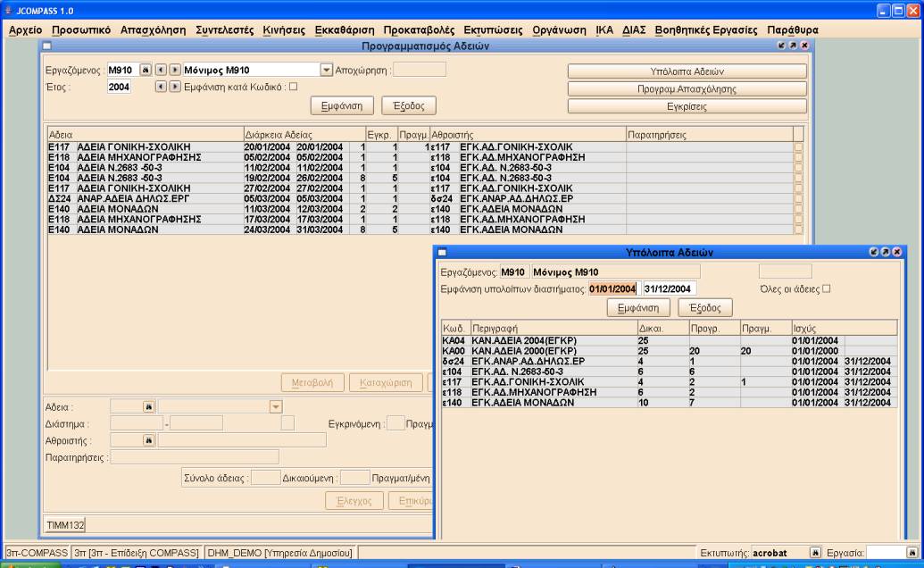Open the Προκαταβολές menu

point(419,30)
